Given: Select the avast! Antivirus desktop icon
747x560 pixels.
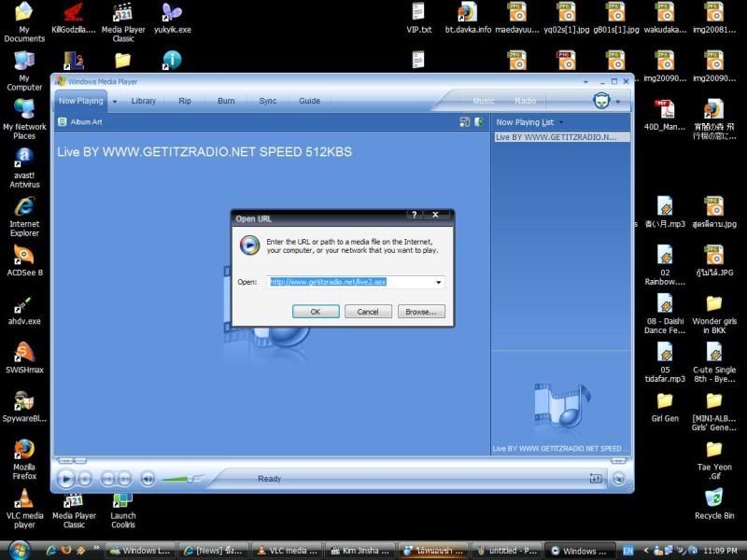Looking at the screenshot, I should 24,168.
